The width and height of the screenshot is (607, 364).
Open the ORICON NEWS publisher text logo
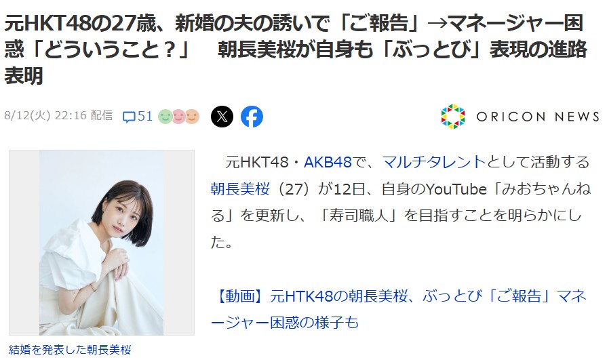pyautogui.click(x=537, y=117)
